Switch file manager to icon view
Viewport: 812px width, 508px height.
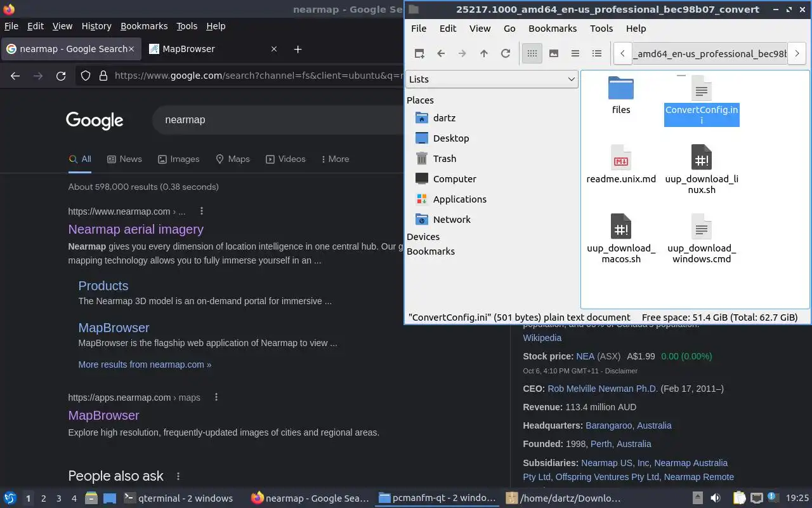(532, 53)
